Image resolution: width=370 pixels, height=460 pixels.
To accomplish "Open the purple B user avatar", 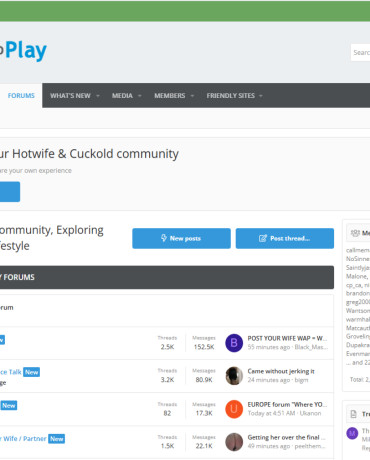I will [234, 343].
